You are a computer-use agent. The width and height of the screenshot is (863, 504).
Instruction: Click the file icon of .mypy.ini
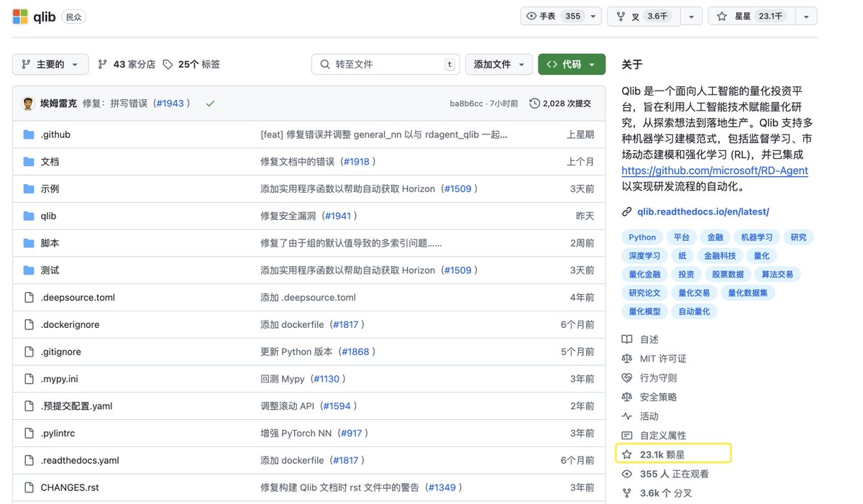(x=29, y=379)
